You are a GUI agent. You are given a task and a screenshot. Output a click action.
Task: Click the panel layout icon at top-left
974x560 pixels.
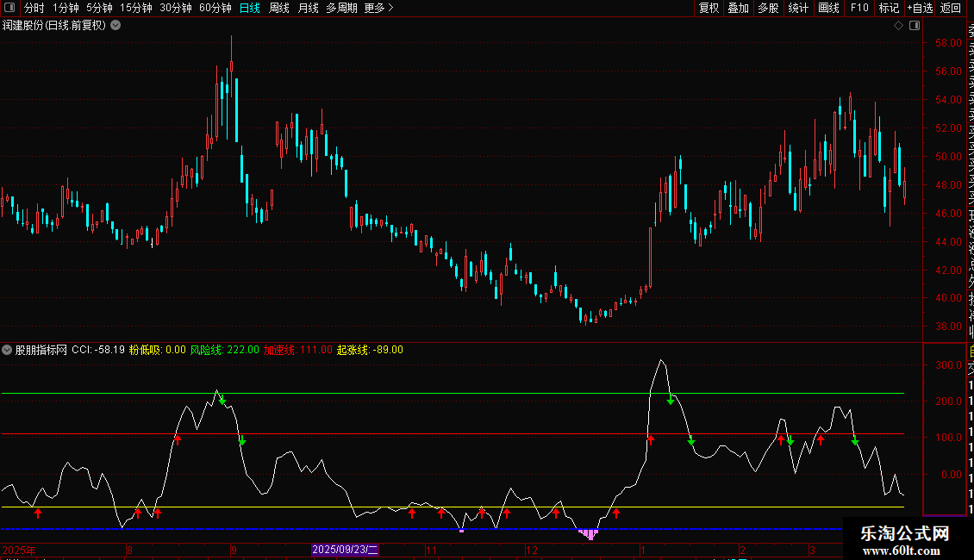pyautogui.click(x=9, y=8)
